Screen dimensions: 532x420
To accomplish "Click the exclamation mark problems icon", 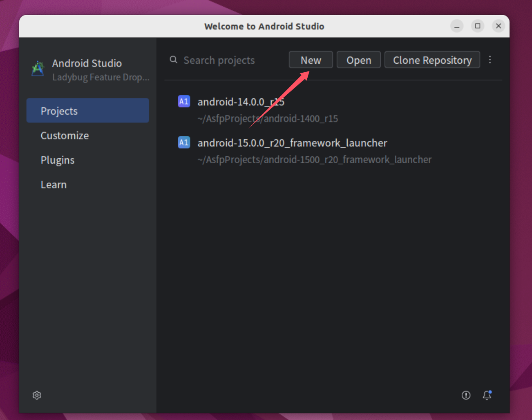I will (466, 395).
